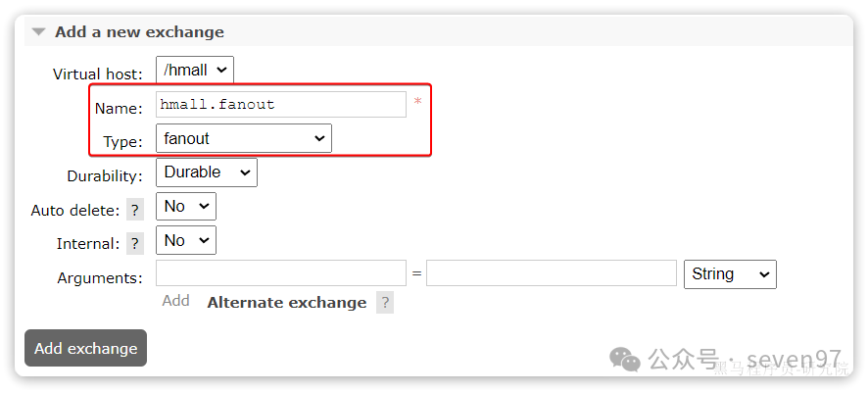Click the Alternate exchange link
The height and width of the screenshot is (393, 868).
point(287,303)
